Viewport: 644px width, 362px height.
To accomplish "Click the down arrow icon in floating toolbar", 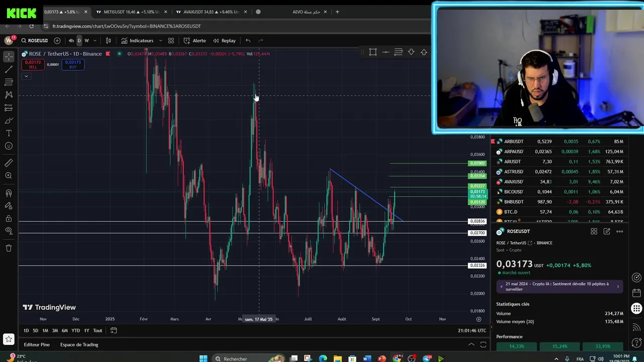I will tap(411, 52).
